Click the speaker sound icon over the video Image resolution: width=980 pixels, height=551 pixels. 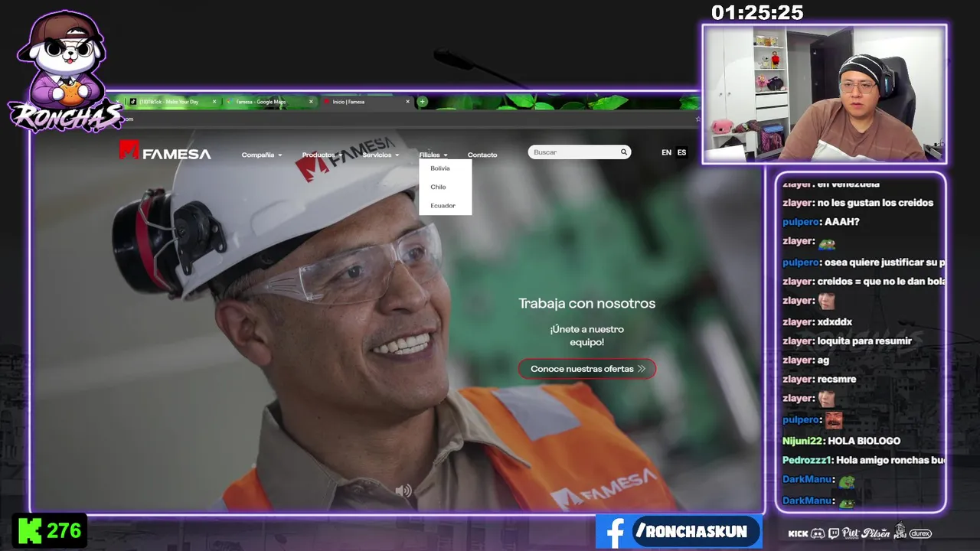click(x=403, y=491)
